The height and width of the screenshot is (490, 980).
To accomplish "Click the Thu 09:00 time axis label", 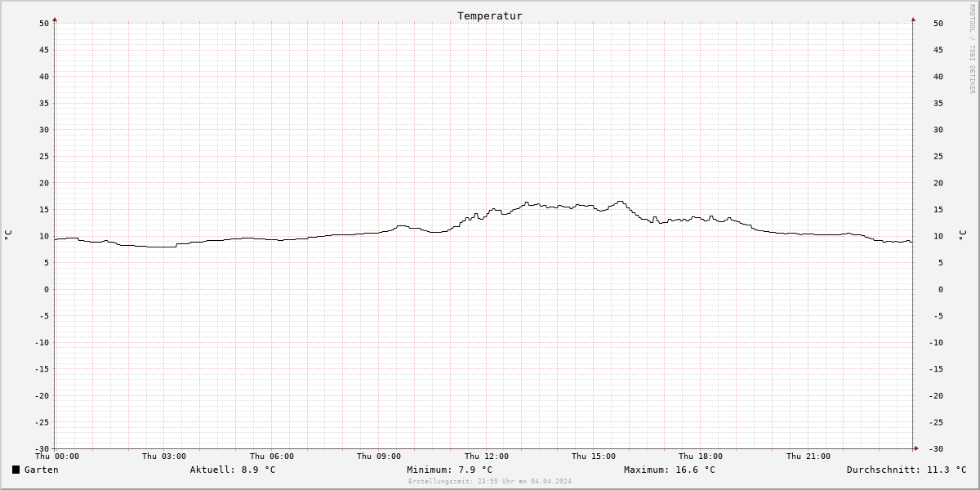I will [x=379, y=457].
